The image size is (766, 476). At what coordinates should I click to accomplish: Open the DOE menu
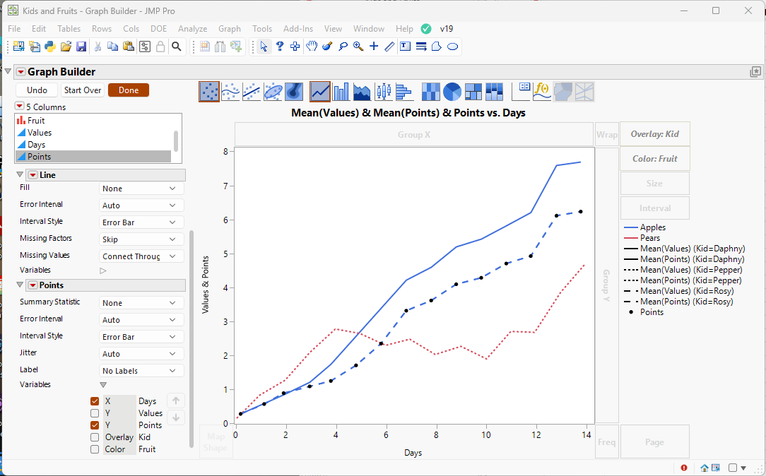[158, 29]
